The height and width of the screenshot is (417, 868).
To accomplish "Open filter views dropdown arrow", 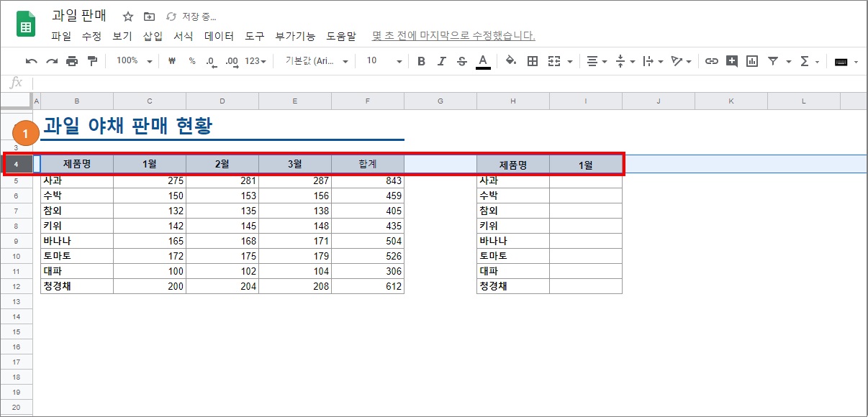I will (789, 62).
